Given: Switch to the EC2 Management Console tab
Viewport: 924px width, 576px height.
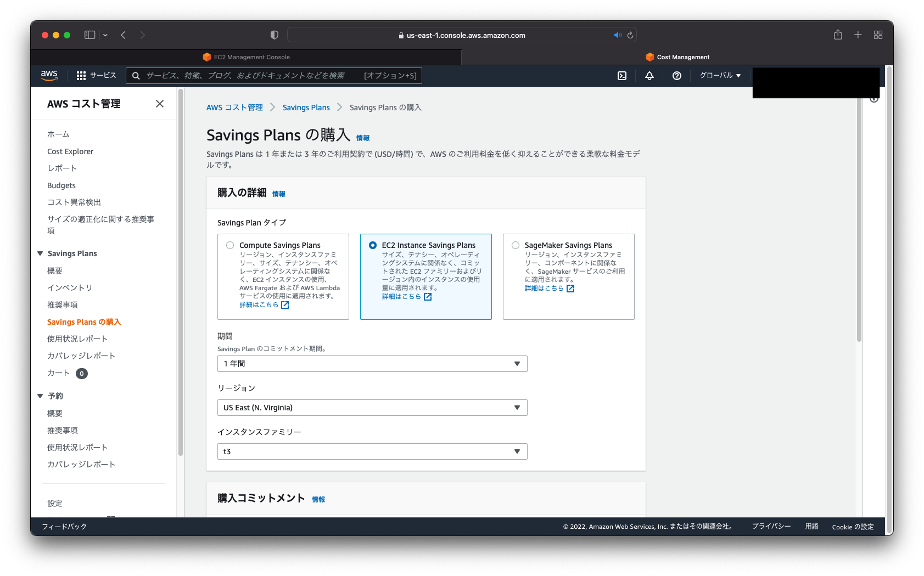Looking at the screenshot, I should 246,57.
